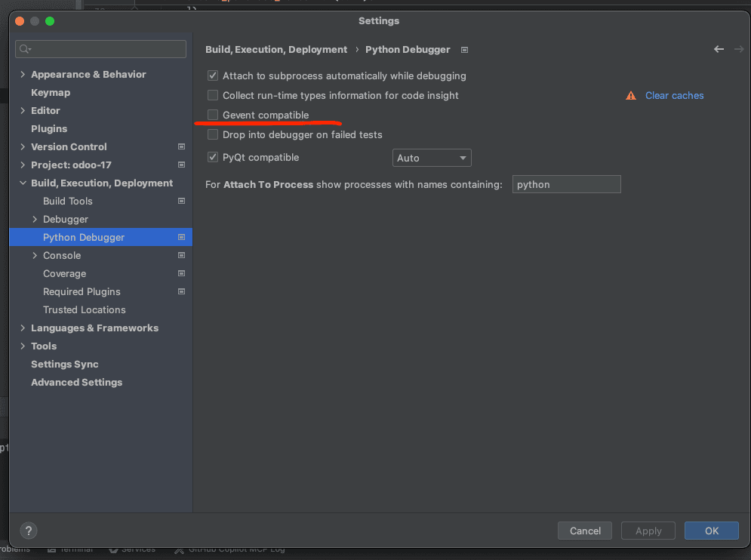751x560 pixels.
Task: Click the back navigation arrow
Action: 719,50
